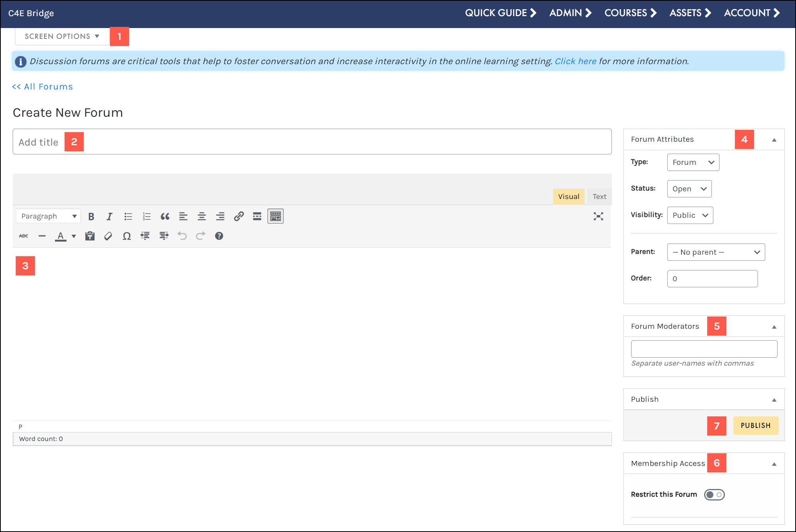Click the 'Word count: 0' status text
This screenshot has height=532, width=796.
coord(41,439)
